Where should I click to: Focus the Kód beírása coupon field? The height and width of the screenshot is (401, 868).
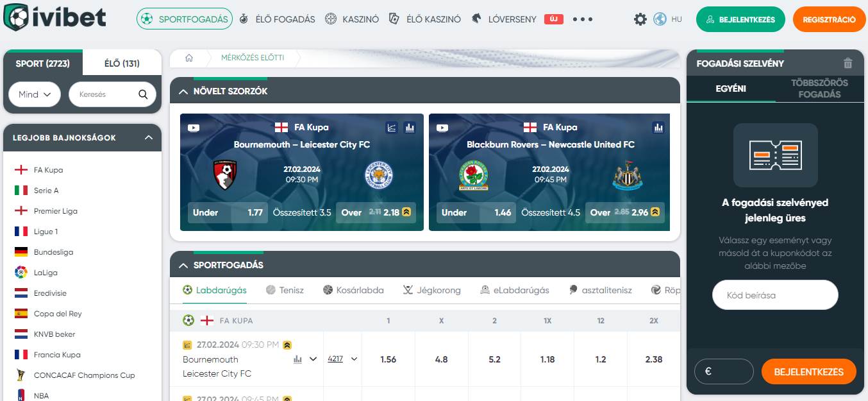click(x=775, y=295)
